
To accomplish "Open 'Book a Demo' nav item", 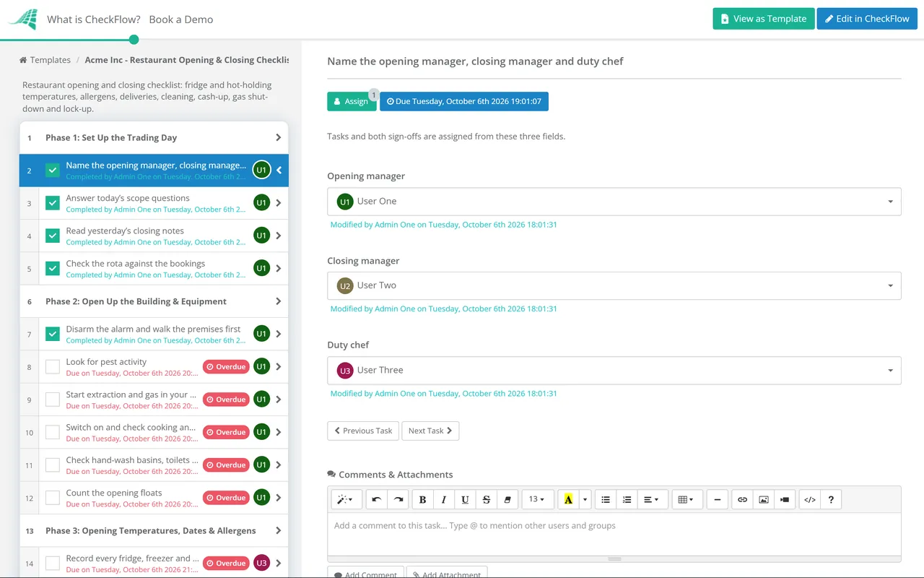I will pos(181,20).
